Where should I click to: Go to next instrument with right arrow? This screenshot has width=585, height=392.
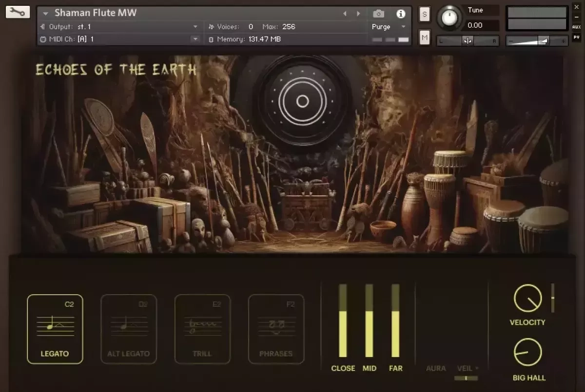tap(359, 14)
